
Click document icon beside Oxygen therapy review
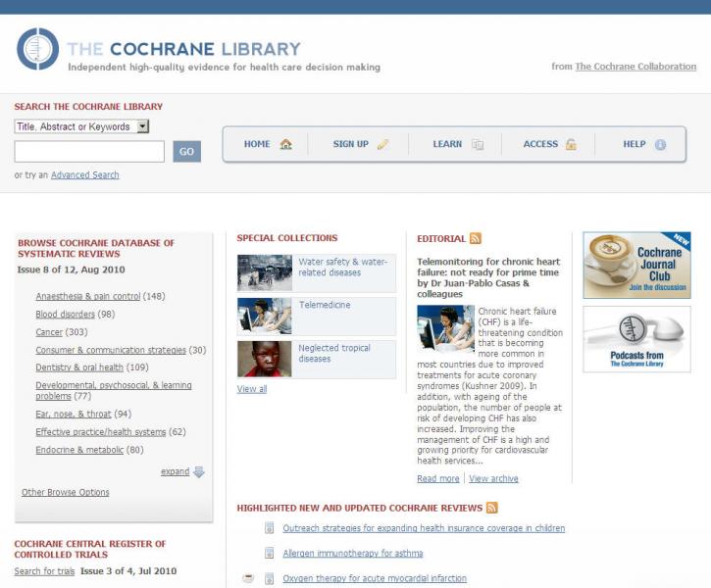270,578
